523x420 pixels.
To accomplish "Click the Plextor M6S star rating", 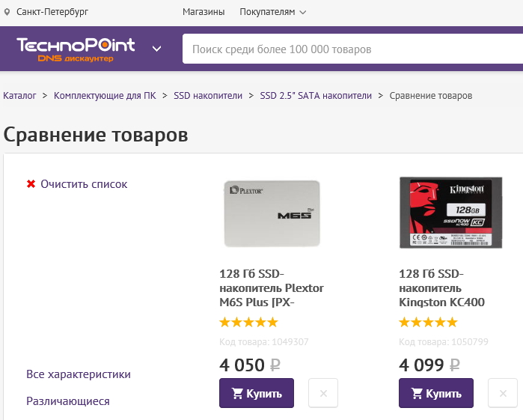I will point(248,323).
